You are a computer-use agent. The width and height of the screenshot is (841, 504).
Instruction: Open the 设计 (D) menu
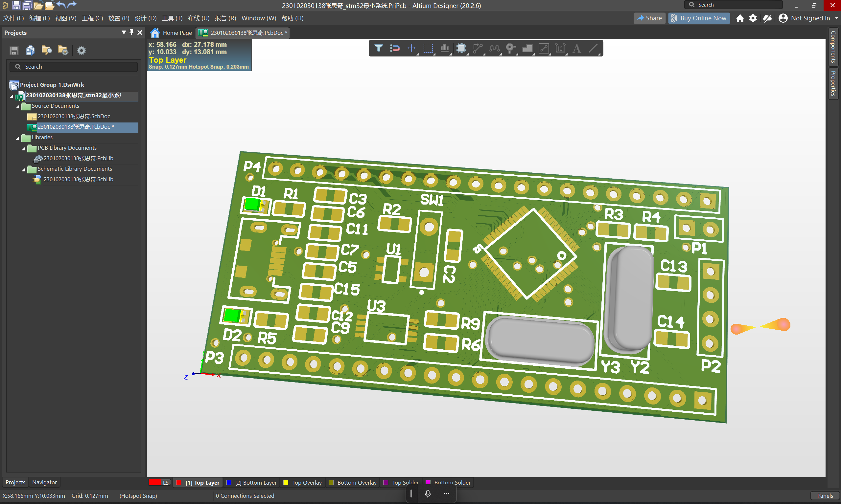click(x=146, y=18)
